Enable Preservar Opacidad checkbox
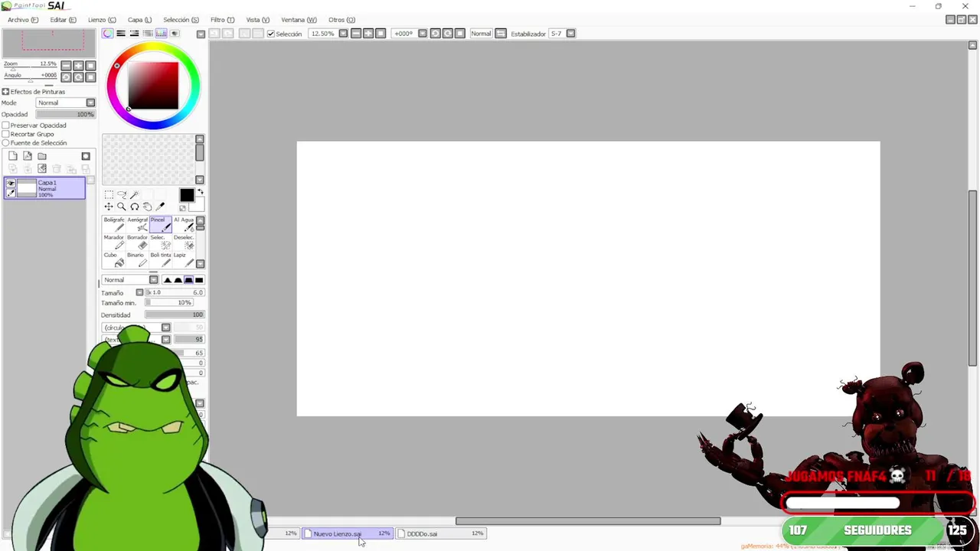The width and height of the screenshot is (980, 551). pyautogui.click(x=5, y=126)
